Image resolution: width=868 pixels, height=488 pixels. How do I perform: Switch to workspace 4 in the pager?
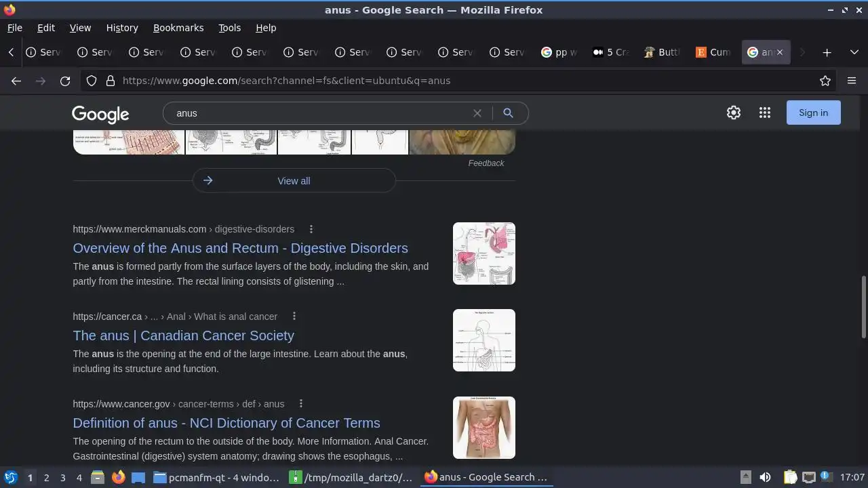(79, 478)
